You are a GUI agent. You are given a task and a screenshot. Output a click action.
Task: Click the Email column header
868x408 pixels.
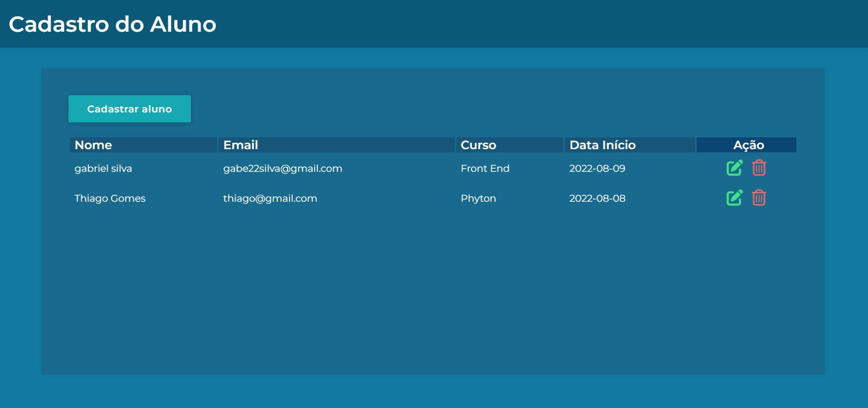tap(240, 145)
